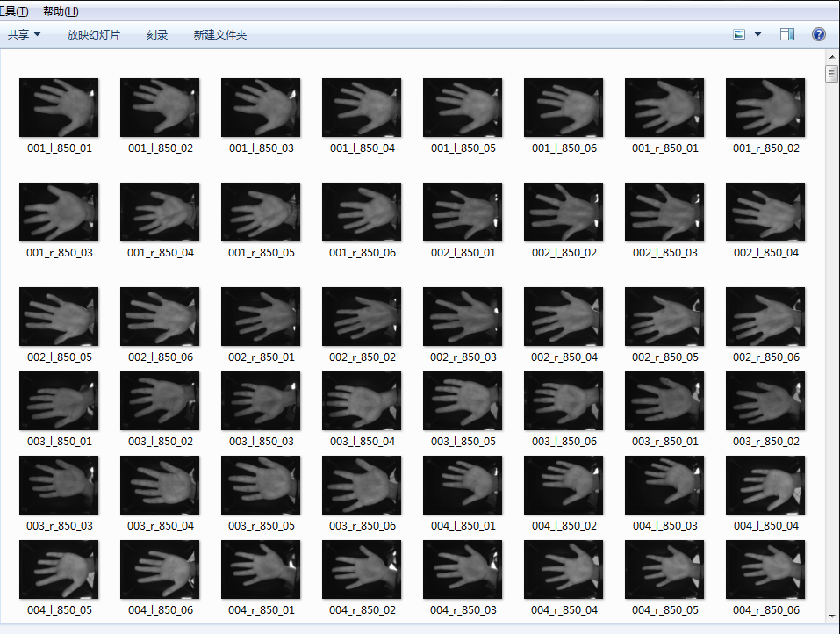Select thumbnail 001_l_850_06
This screenshot has width=840, height=634.
pyautogui.click(x=564, y=108)
